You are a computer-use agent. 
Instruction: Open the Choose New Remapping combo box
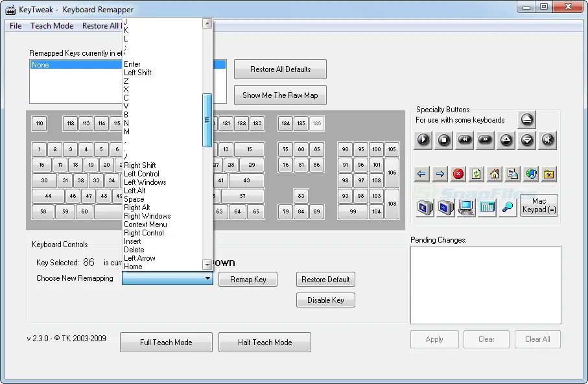point(167,278)
